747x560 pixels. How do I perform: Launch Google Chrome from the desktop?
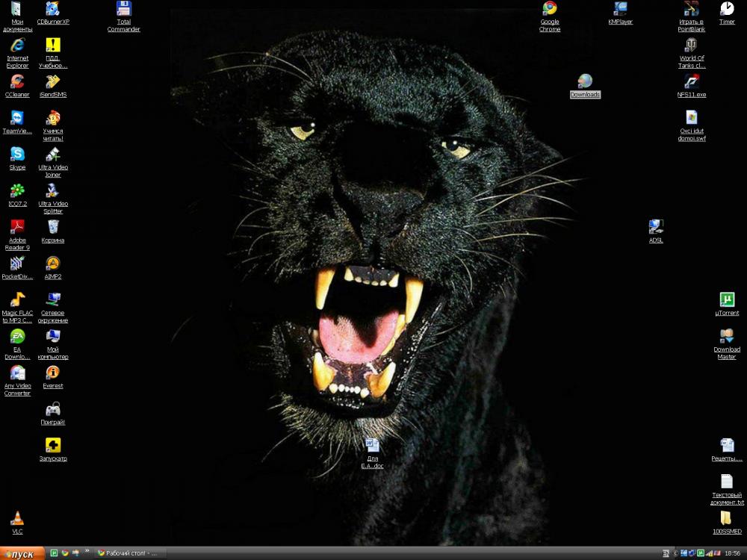[x=550, y=9]
